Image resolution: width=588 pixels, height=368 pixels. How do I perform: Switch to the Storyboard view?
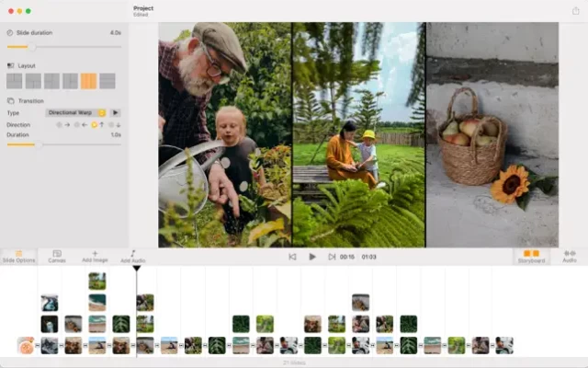point(531,256)
